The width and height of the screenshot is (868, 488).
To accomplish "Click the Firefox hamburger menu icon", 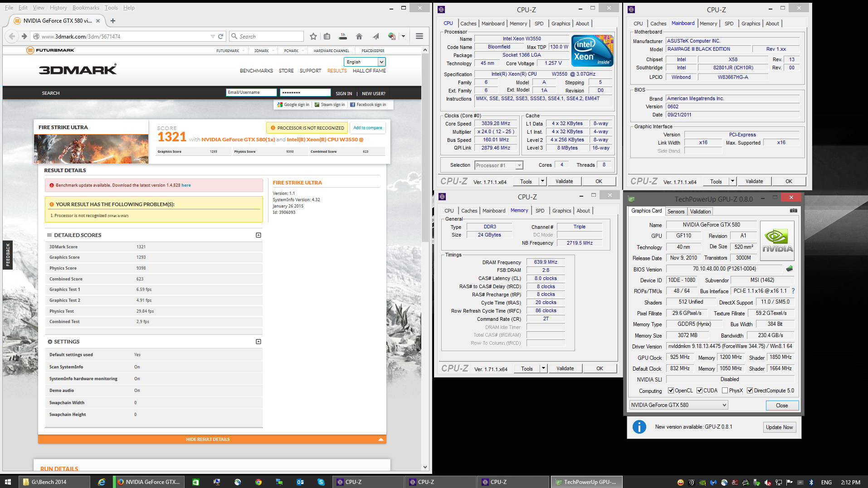I will [419, 36].
